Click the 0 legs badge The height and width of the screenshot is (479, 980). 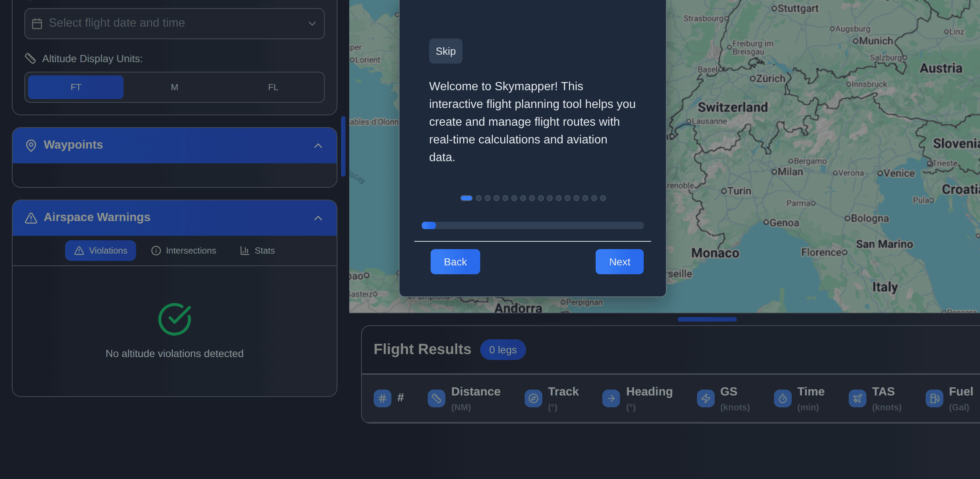click(503, 350)
